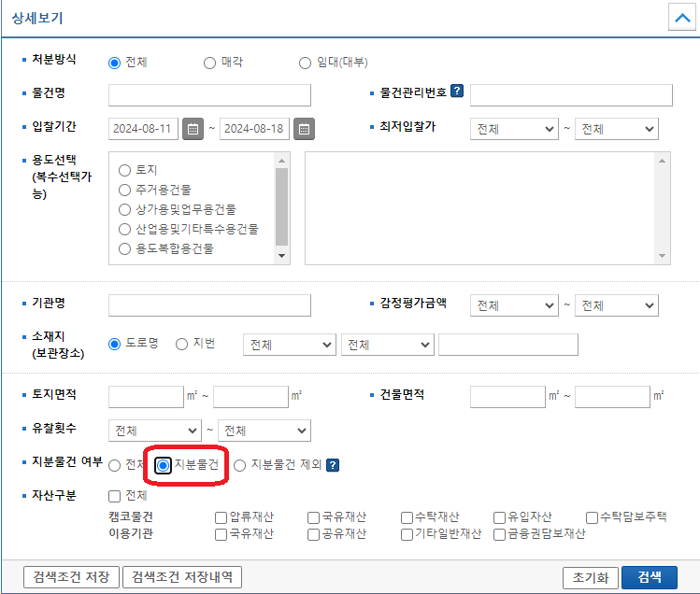Click 검색조건 저장 button
This screenshot has width=700, height=594.
(71, 577)
